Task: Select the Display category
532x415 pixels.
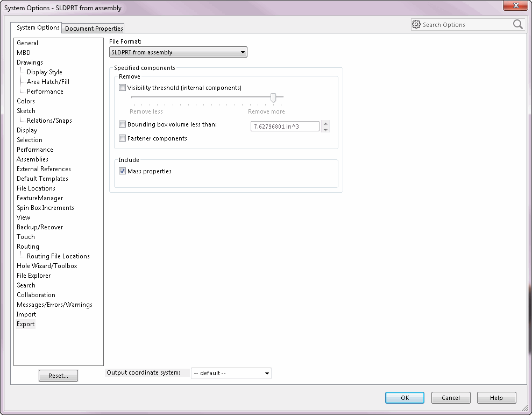Action: 27,130
